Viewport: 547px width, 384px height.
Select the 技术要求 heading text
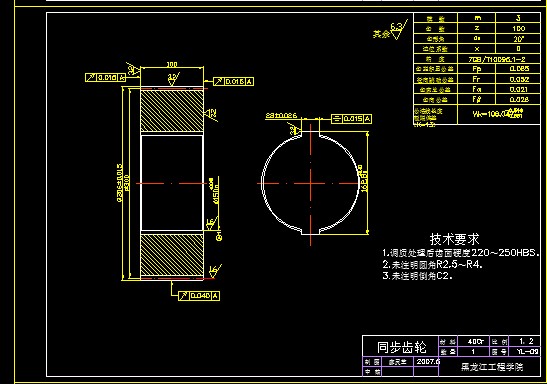point(454,239)
